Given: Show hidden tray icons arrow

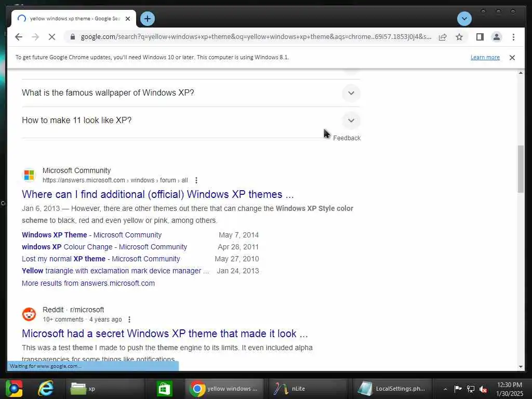Looking at the screenshot, I should click(x=445, y=389).
